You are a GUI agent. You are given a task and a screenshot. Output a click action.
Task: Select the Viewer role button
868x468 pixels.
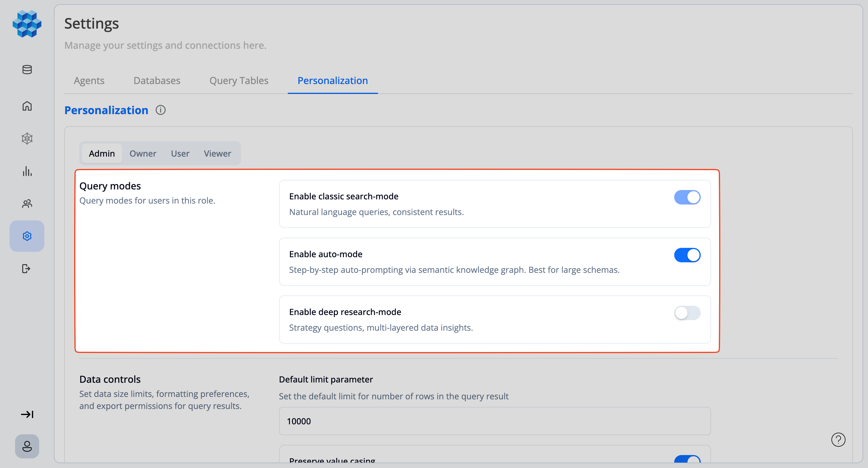217,154
